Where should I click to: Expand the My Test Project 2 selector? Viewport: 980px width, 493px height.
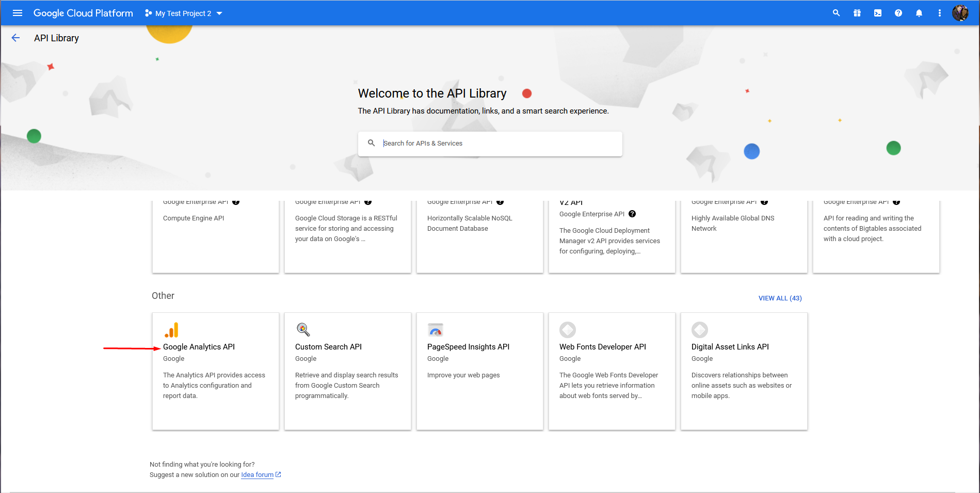[184, 13]
